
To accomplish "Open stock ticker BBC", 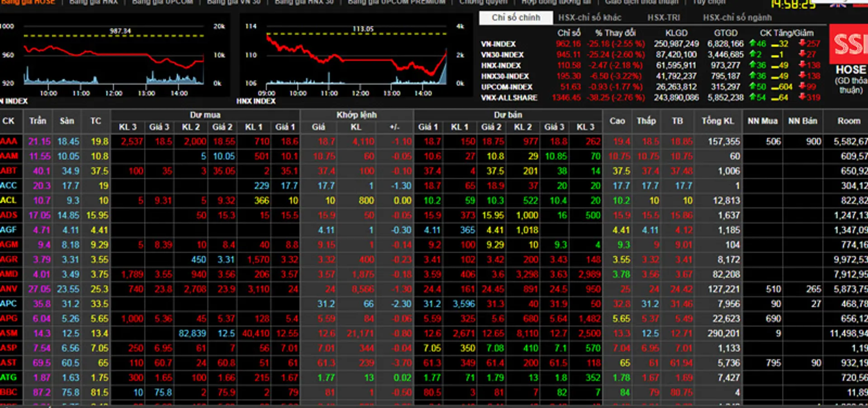I will 9,392.
